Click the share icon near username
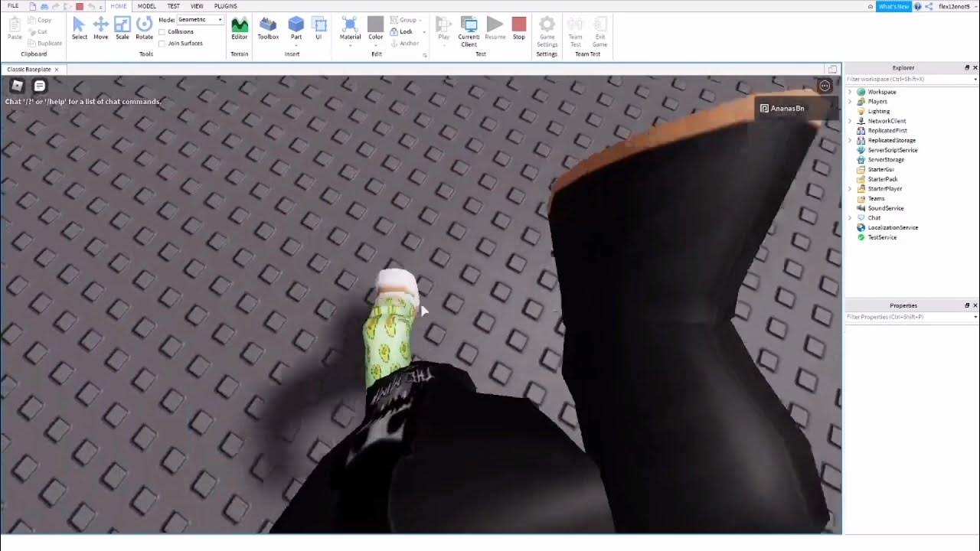The height and width of the screenshot is (551, 980). click(x=929, y=6)
